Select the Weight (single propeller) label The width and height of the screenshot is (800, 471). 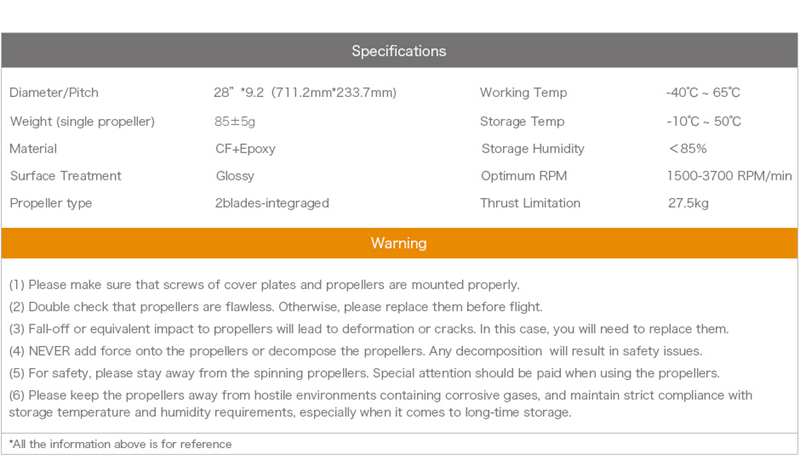[x=82, y=122]
